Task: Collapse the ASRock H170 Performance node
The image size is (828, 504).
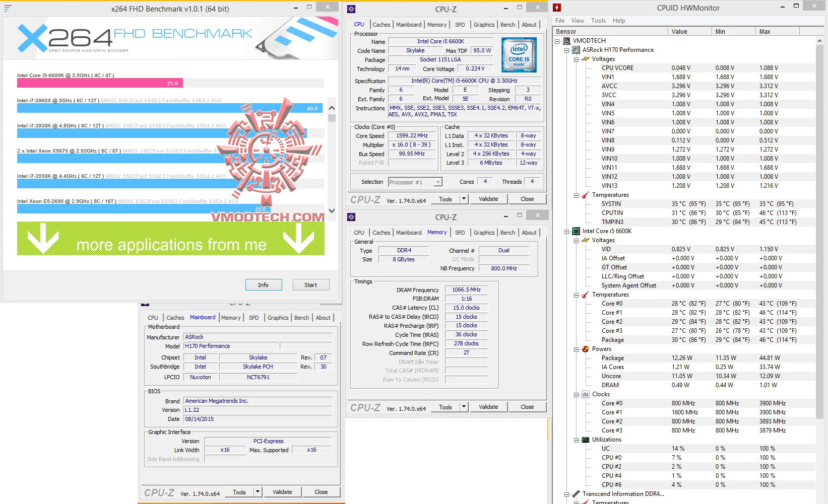Action: [567, 50]
